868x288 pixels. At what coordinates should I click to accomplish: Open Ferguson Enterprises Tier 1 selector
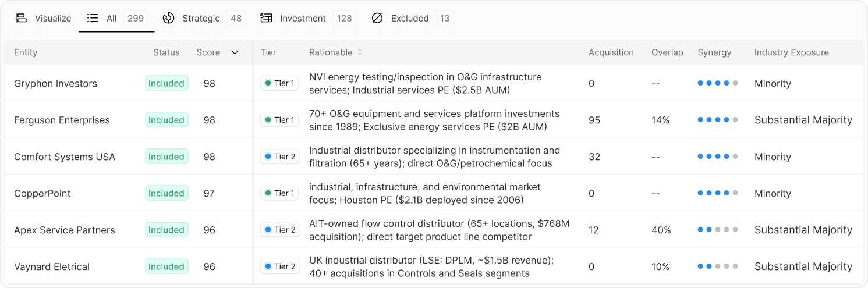click(x=279, y=120)
